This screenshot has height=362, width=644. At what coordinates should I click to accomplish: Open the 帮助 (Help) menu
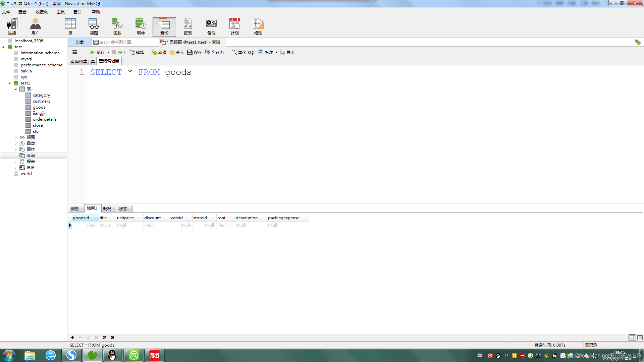[x=96, y=12]
